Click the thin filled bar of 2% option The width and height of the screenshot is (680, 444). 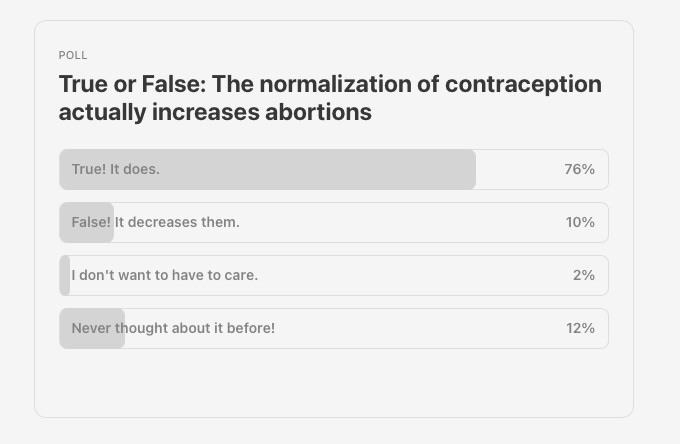(65, 275)
